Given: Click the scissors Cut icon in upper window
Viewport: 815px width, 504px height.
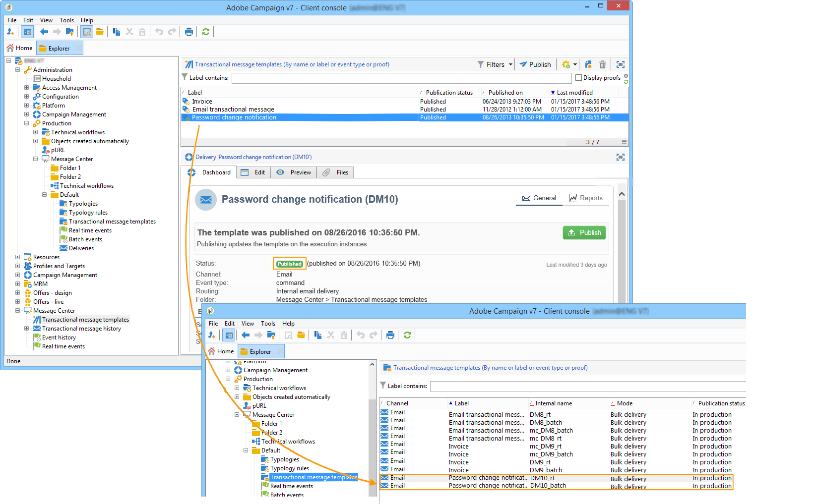Looking at the screenshot, I should pos(129,32).
